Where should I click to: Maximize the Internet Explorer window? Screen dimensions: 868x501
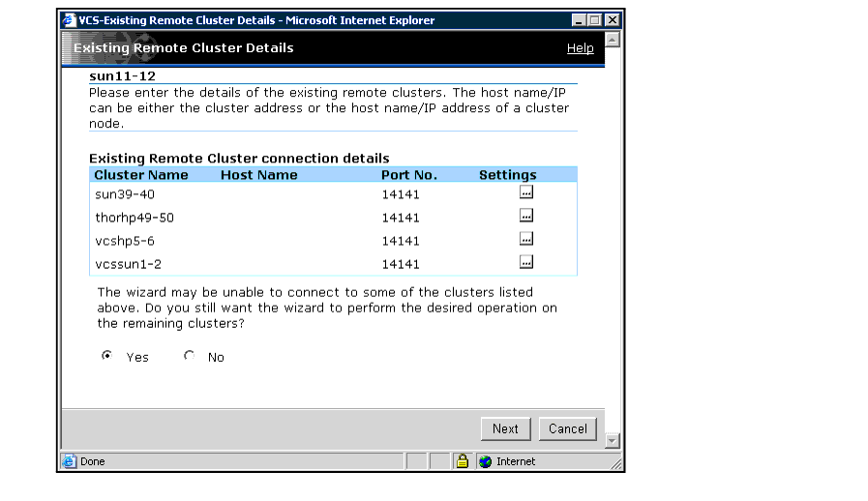[595, 20]
